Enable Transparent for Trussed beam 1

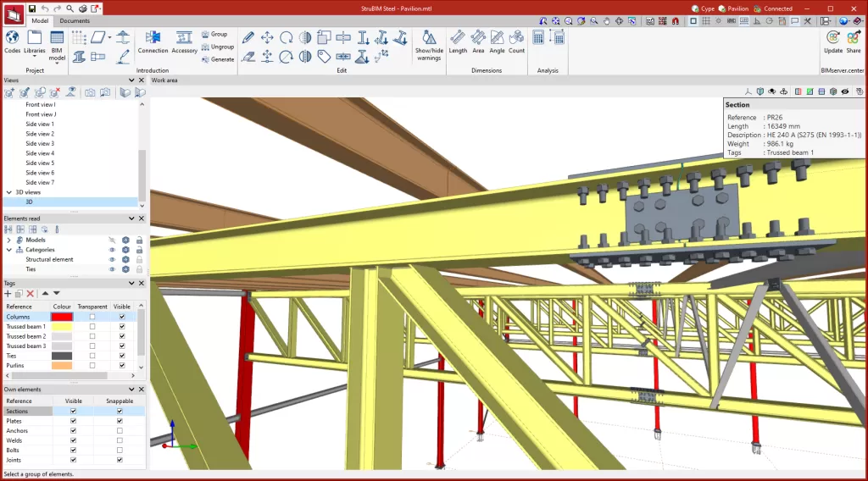92,327
